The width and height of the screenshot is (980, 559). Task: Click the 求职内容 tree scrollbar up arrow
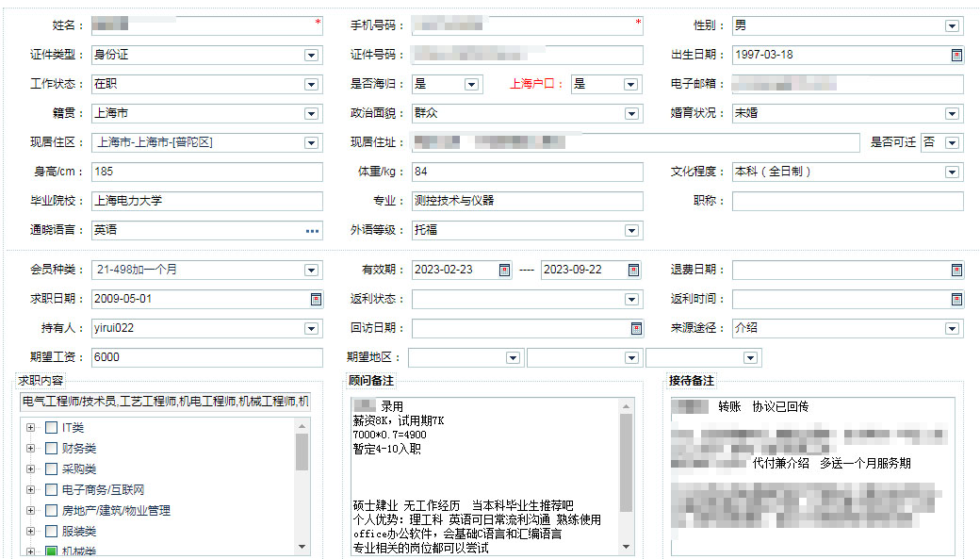(x=302, y=426)
